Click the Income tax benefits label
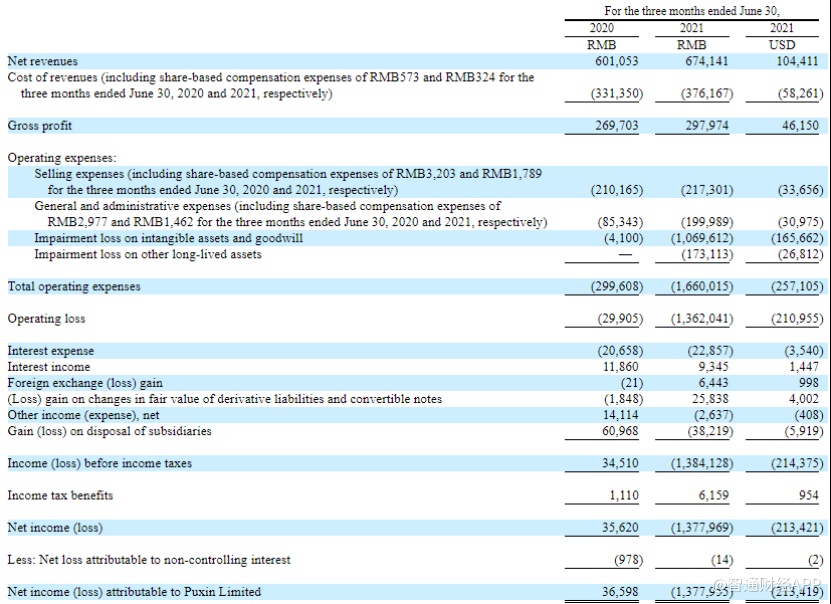This screenshot has width=831, height=604. [x=60, y=495]
